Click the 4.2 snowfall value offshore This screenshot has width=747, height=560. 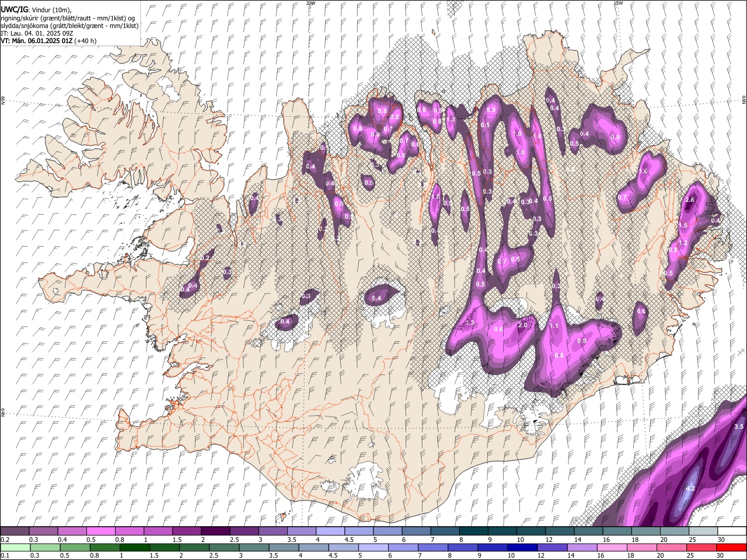[x=690, y=488]
